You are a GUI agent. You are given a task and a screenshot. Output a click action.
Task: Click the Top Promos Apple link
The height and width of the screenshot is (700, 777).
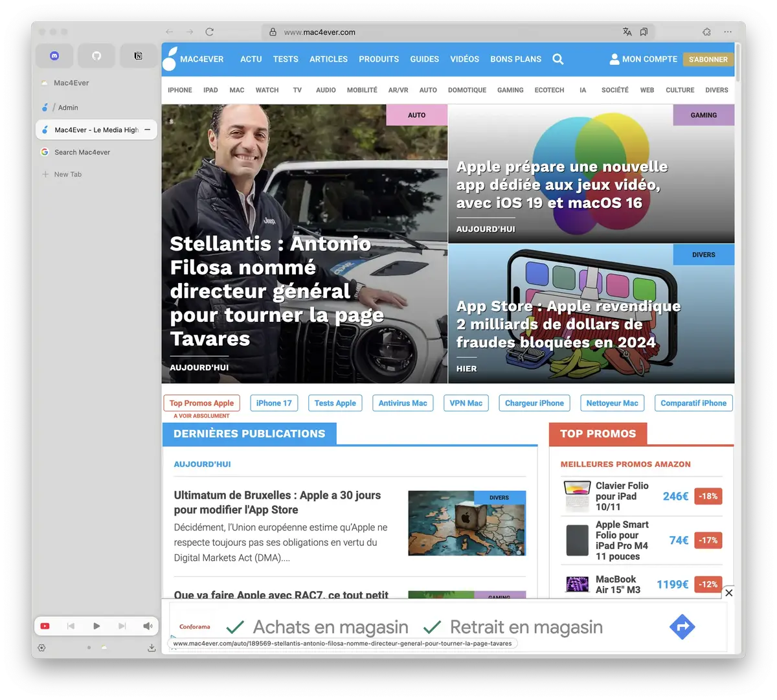coord(201,403)
